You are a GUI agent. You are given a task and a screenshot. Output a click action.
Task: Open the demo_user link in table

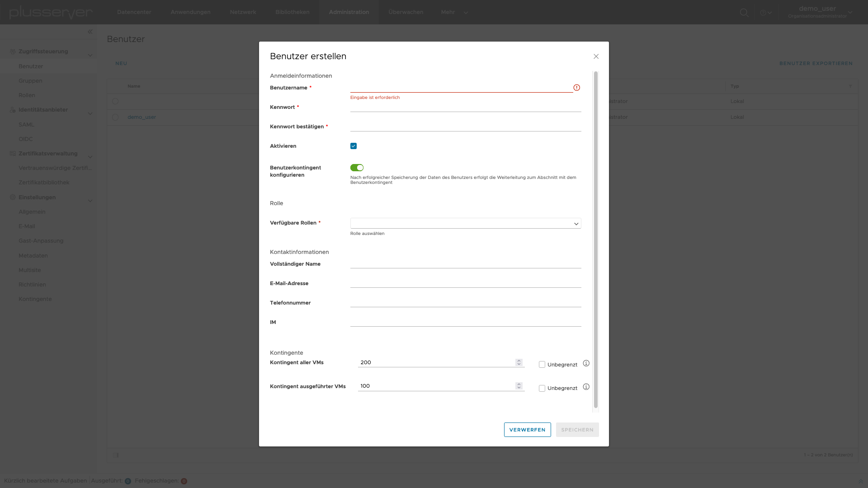[142, 117]
